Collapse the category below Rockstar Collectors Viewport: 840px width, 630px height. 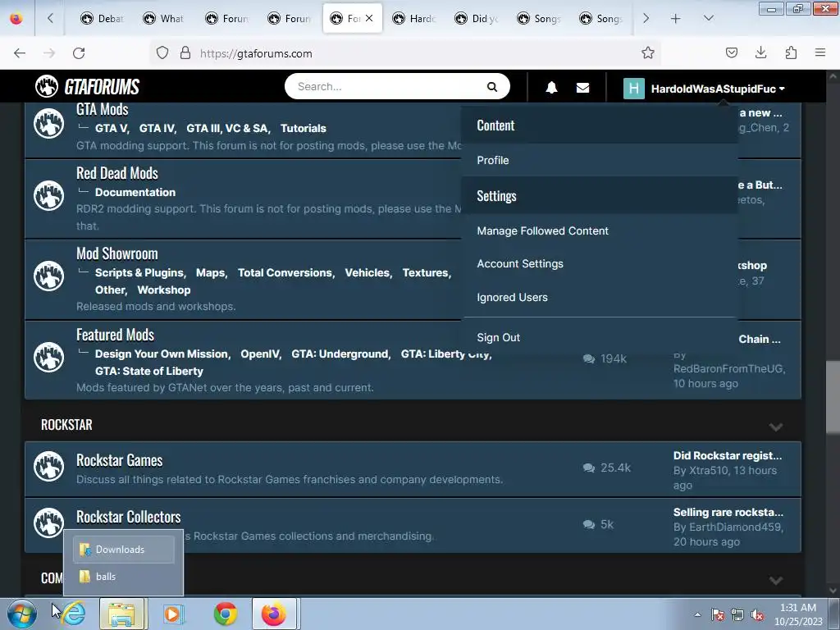[775, 581]
